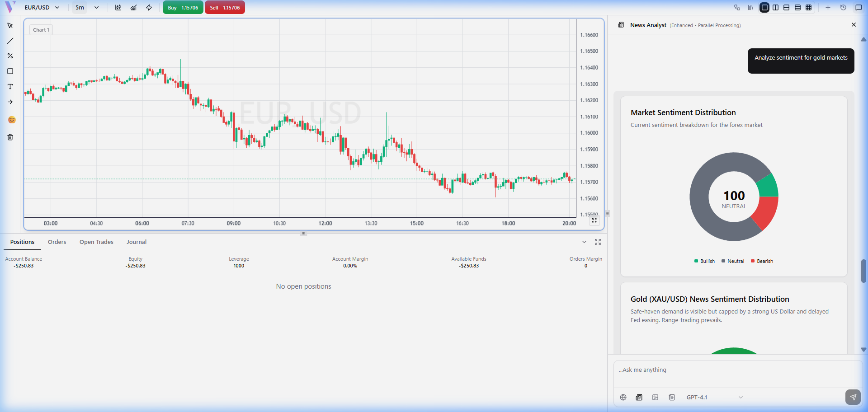Viewport: 868px width, 412px height.
Task: Select the trend line drawing tool
Action: [x=10, y=41]
